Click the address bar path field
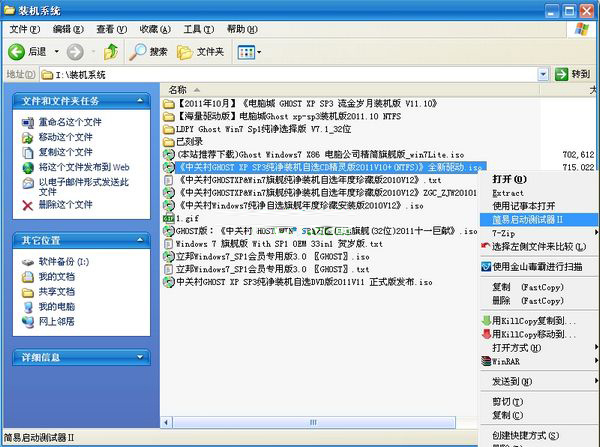The image size is (600, 447). pyautogui.click(x=289, y=74)
